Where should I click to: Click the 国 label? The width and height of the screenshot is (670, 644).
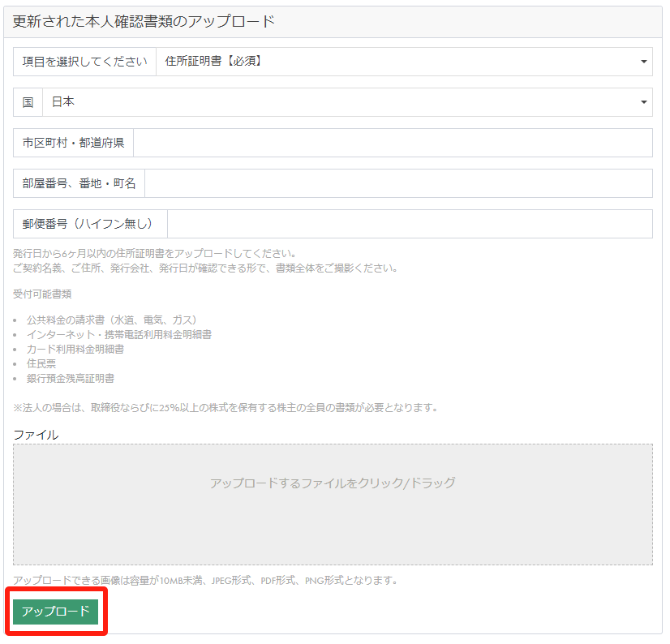(28, 102)
